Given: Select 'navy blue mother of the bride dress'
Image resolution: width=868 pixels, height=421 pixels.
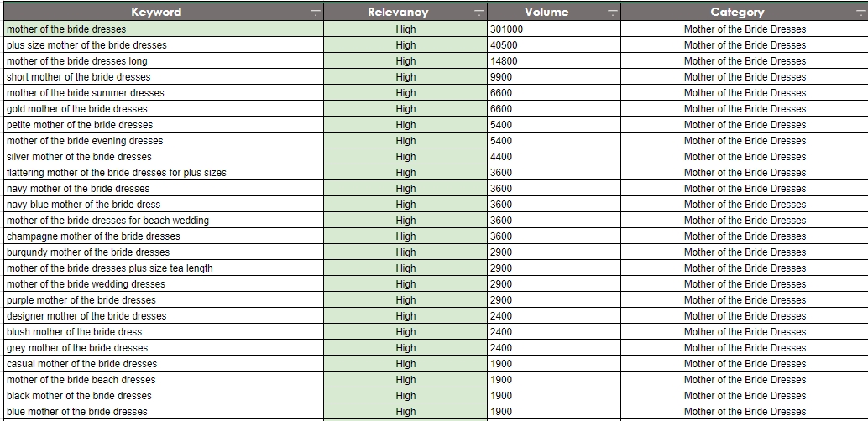Looking at the screenshot, I should 164,205.
